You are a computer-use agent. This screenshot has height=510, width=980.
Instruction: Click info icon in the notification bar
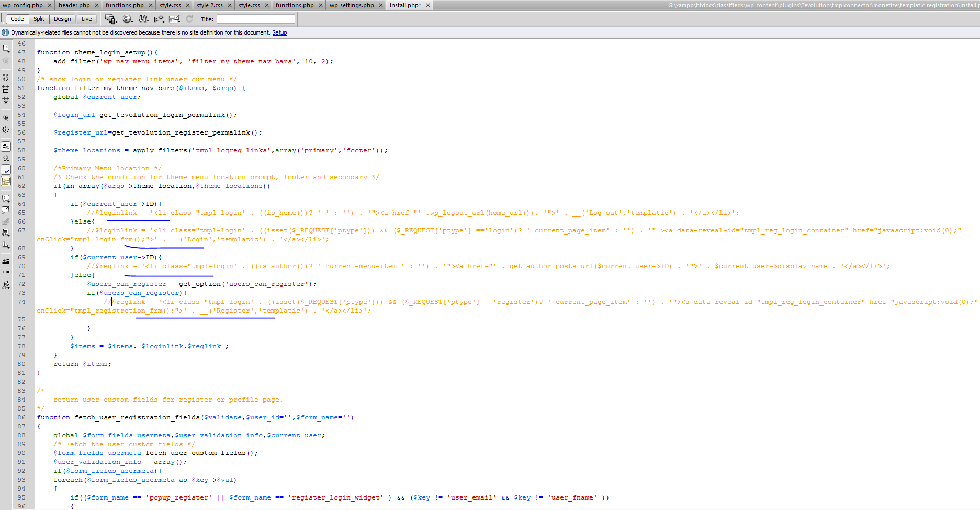click(5, 32)
